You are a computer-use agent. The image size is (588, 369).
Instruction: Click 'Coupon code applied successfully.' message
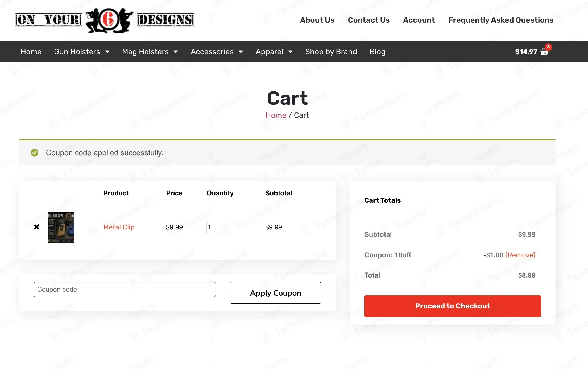(105, 153)
